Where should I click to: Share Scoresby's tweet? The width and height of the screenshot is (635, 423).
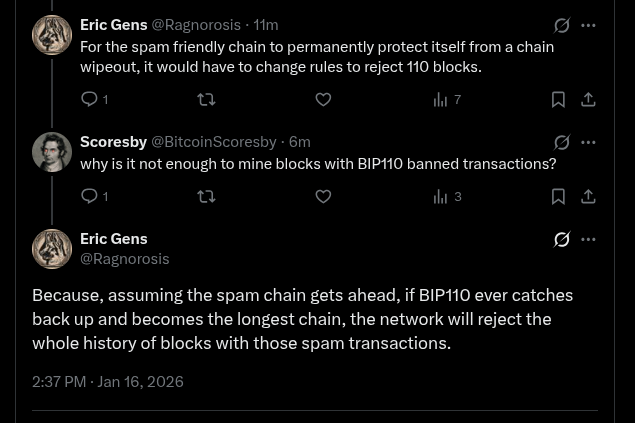pos(588,196)
